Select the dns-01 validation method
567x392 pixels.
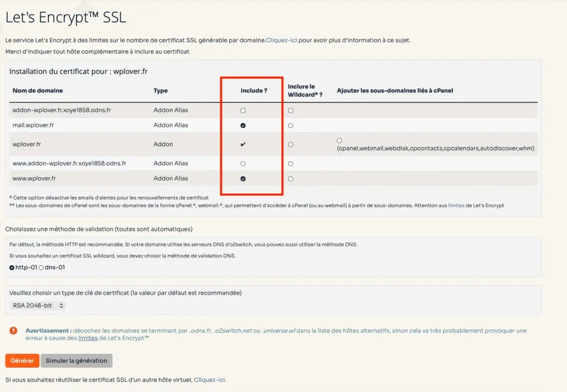point(41,267)
